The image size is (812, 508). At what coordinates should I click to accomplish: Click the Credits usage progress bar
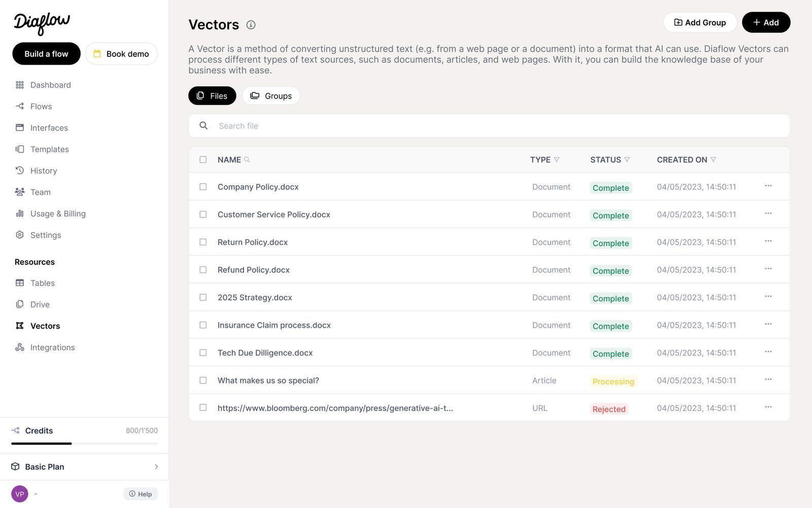point(84,443)
